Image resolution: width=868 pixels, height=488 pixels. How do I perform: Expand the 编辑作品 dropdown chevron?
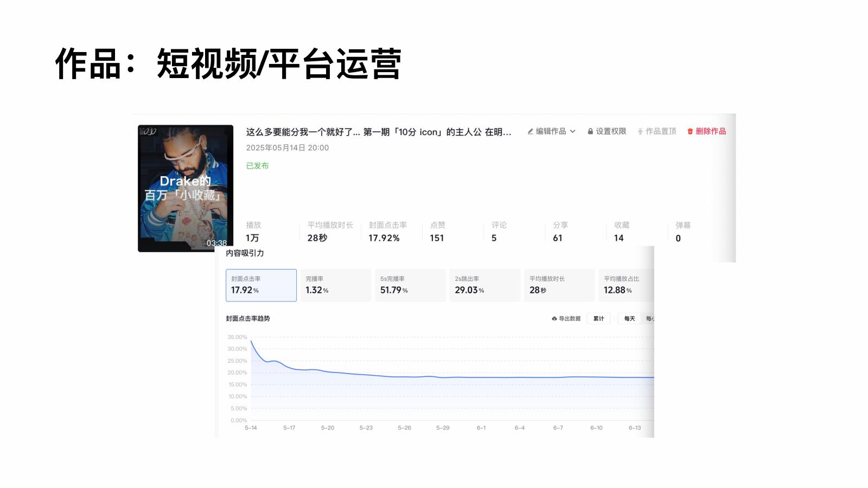pos(572,131)
